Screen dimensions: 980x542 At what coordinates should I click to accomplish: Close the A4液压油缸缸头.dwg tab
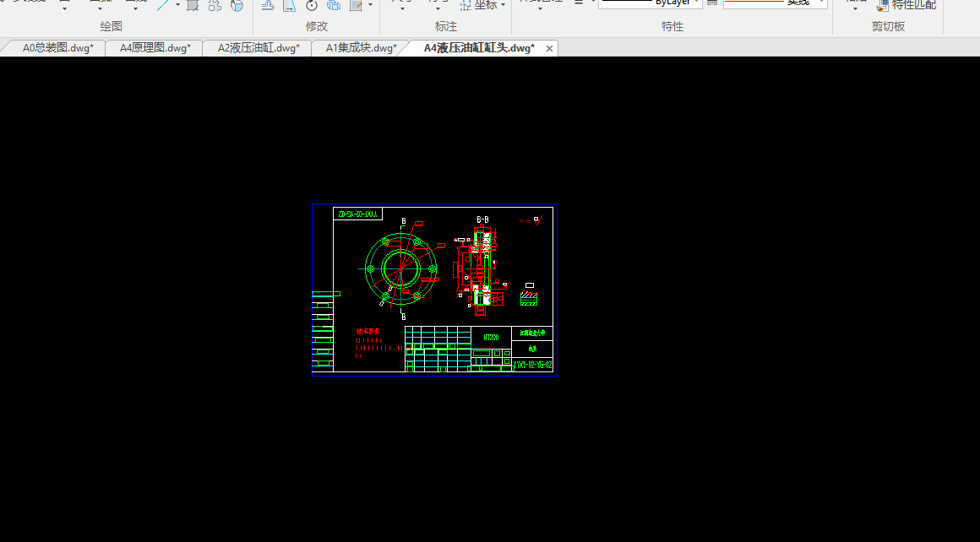tap(549, 48)
